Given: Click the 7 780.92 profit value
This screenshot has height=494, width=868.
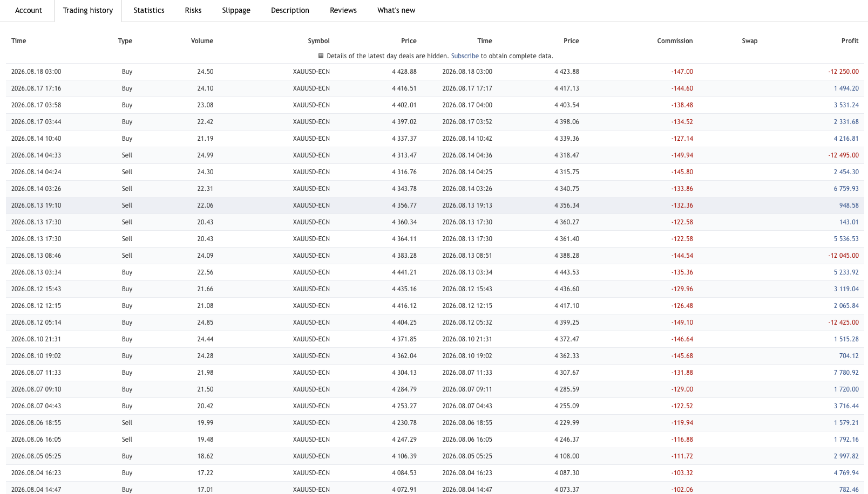Looking at the screenshot, I should point(846,373).
